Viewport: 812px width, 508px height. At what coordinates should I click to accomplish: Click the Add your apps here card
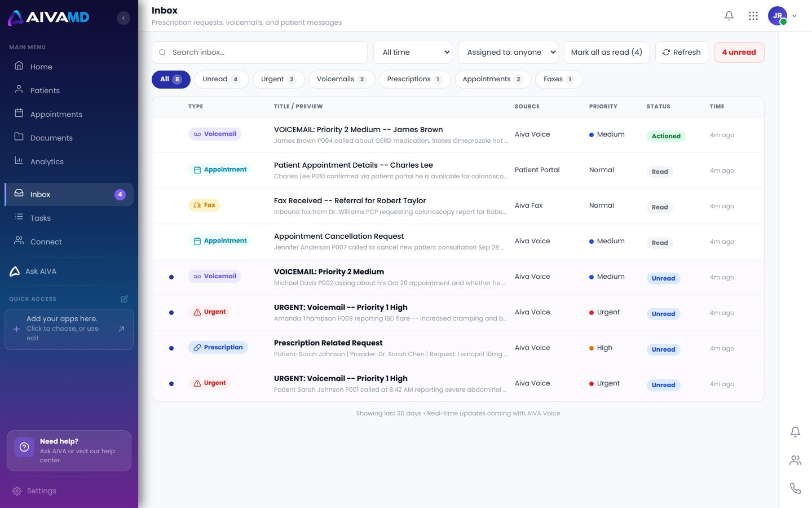tap(69, 329)
